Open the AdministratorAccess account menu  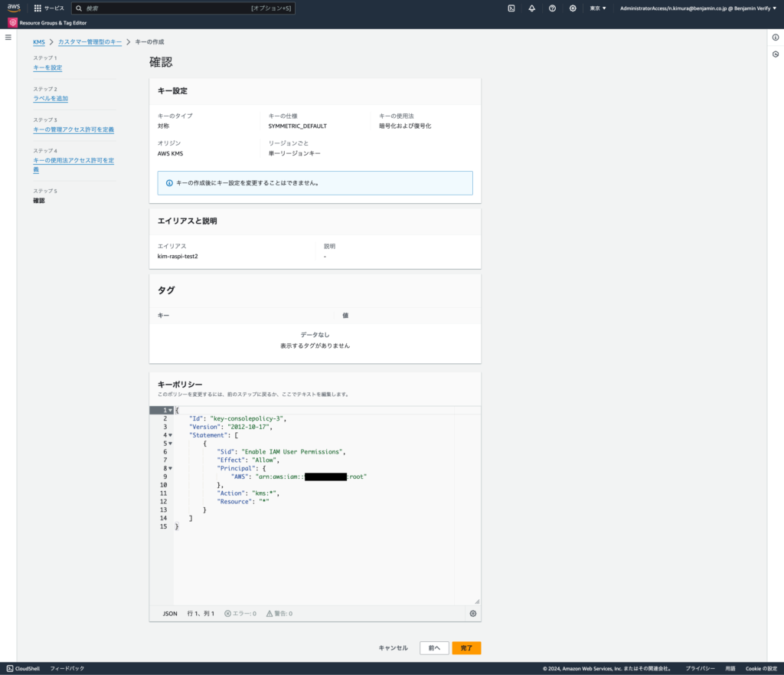click(x=698, y=8)
